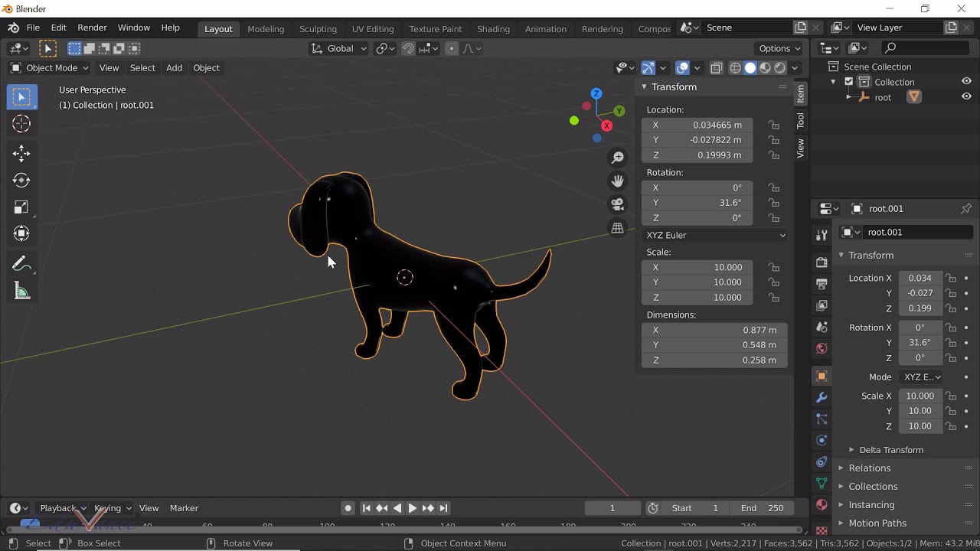The image size is (980, 551).
Task: Open the XYZ Euler rotation mode dropdown
Action: coord(715,235)
